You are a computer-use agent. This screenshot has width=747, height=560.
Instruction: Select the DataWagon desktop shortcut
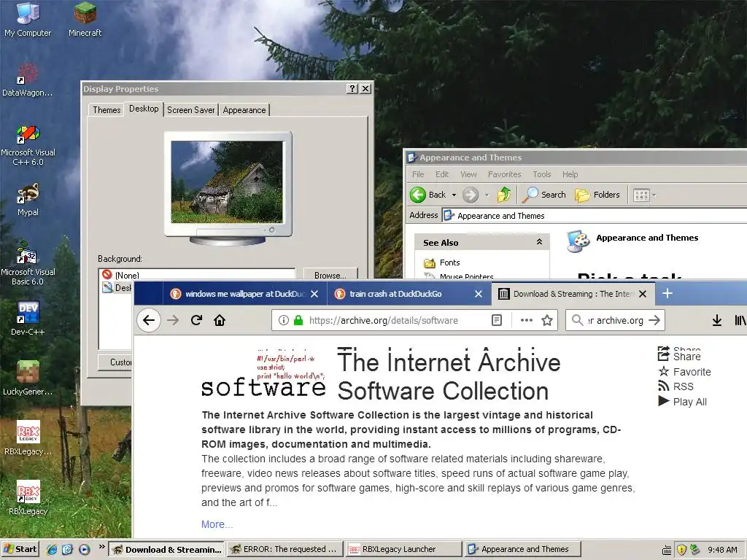(28, 79)
